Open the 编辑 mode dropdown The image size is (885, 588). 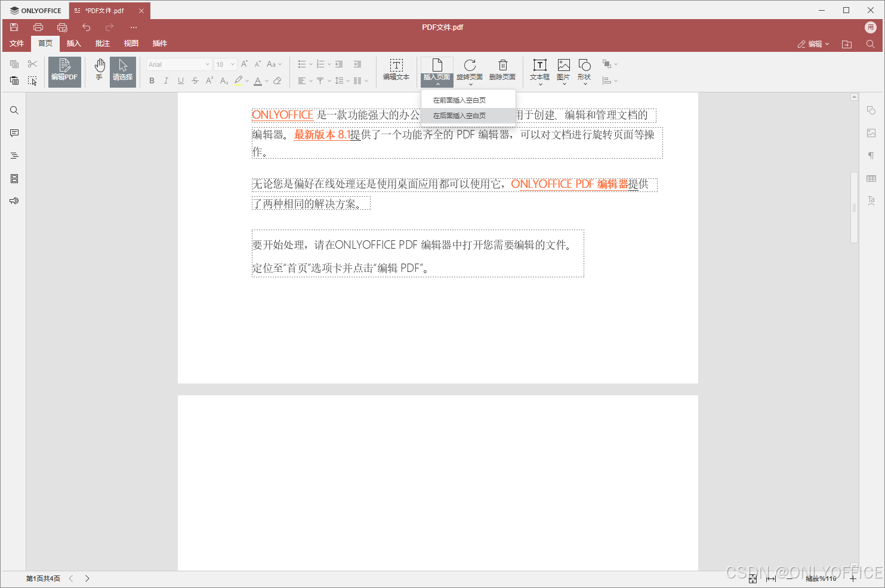coord(813,44)
